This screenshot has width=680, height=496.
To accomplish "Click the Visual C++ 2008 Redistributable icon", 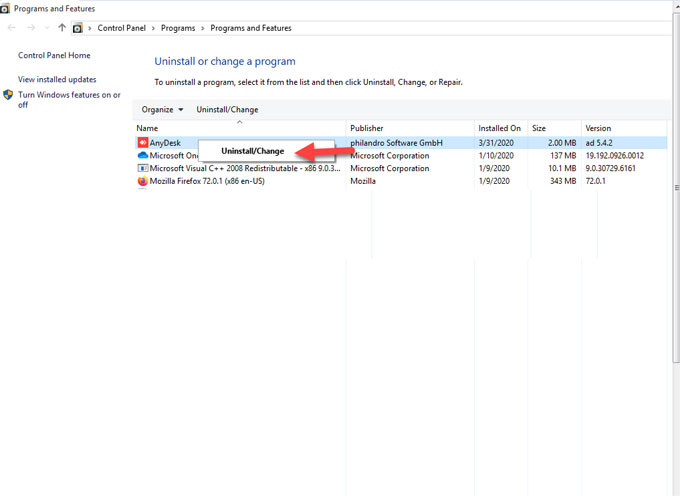I will coord(142,169).
